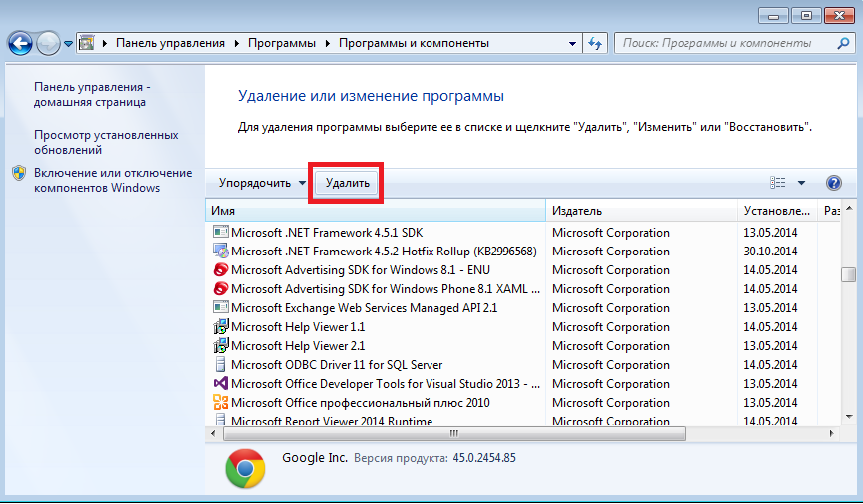Open address bar history dropdown arrow
The width and height of the screenshot is (863, 504).
tap(572, 44)
